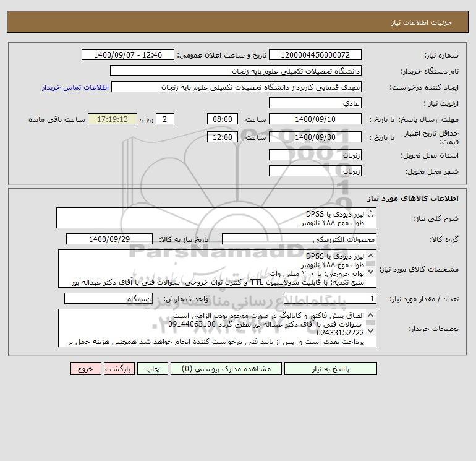Click product group field محصولات الکترونیکی
This screenshot has width=476, height=461.
click(x=299, y=239)
